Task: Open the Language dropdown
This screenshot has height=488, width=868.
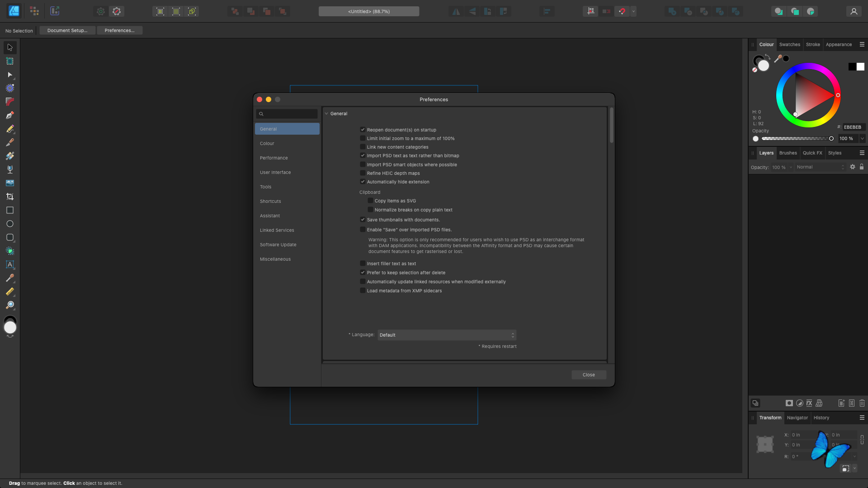Action: pyautogui.click(x=447, y=335)
